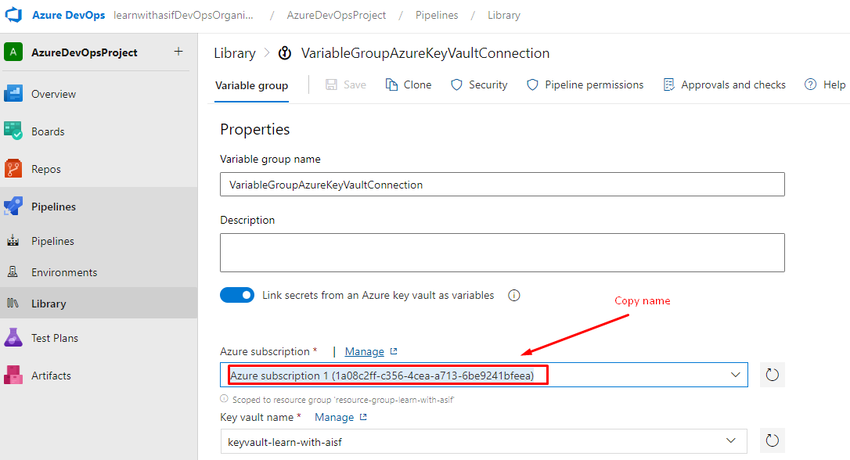The width and height of the screenshot is (850, 460).
Task: Open Boards from the sidebar
Action: pyautogui.click(x=47, y=131)
